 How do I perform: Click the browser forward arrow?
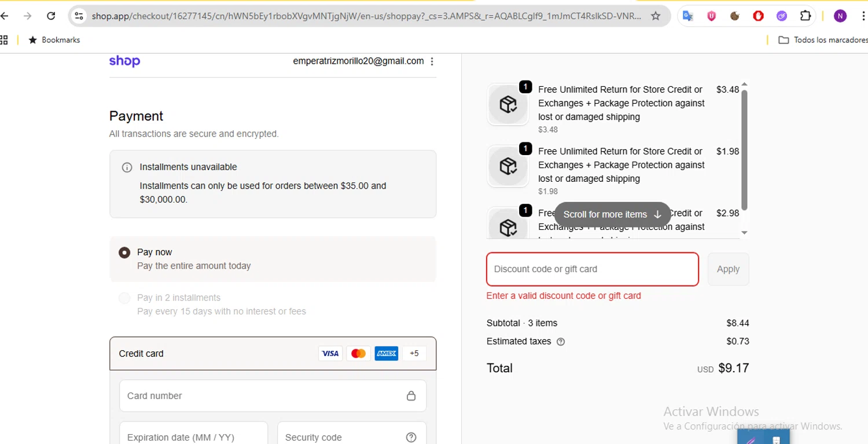click(x=28, y=16)
